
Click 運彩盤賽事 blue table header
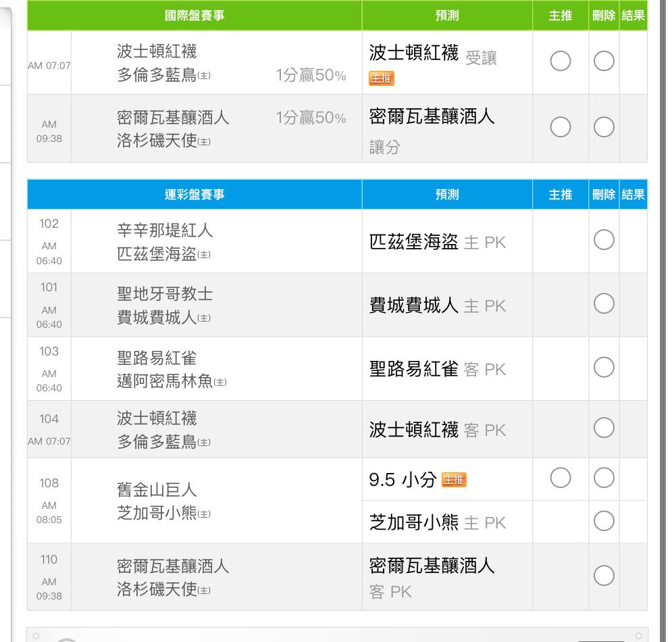[x=195, y=195]
